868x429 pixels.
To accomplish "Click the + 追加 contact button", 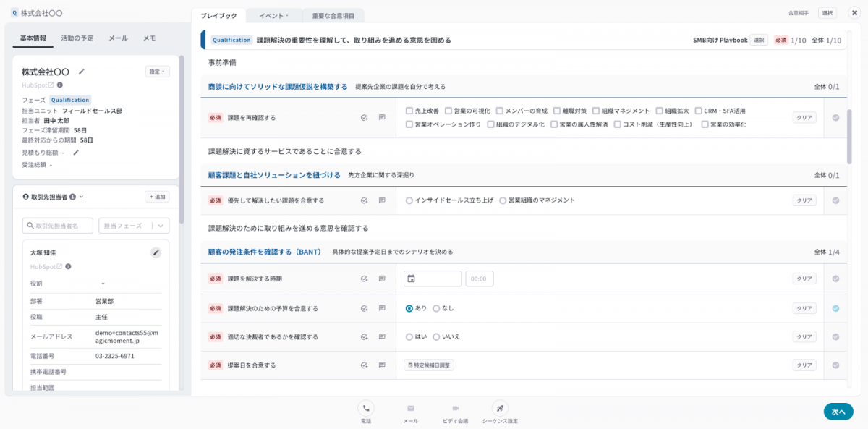I will 157,197.
